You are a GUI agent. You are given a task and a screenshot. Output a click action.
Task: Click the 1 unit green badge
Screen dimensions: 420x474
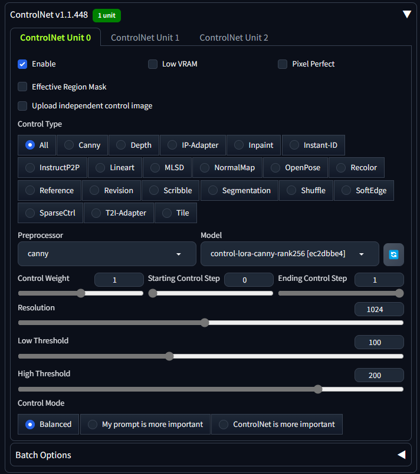(x=107, y=15)
